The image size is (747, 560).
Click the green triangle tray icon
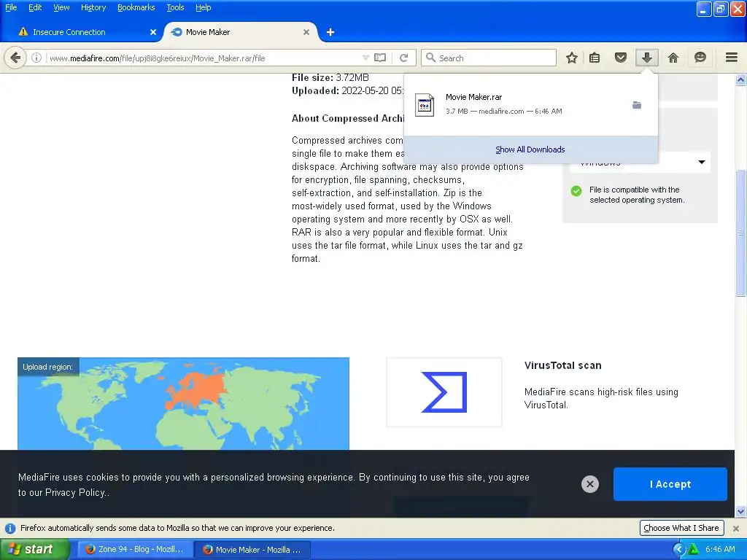point(694,550)
